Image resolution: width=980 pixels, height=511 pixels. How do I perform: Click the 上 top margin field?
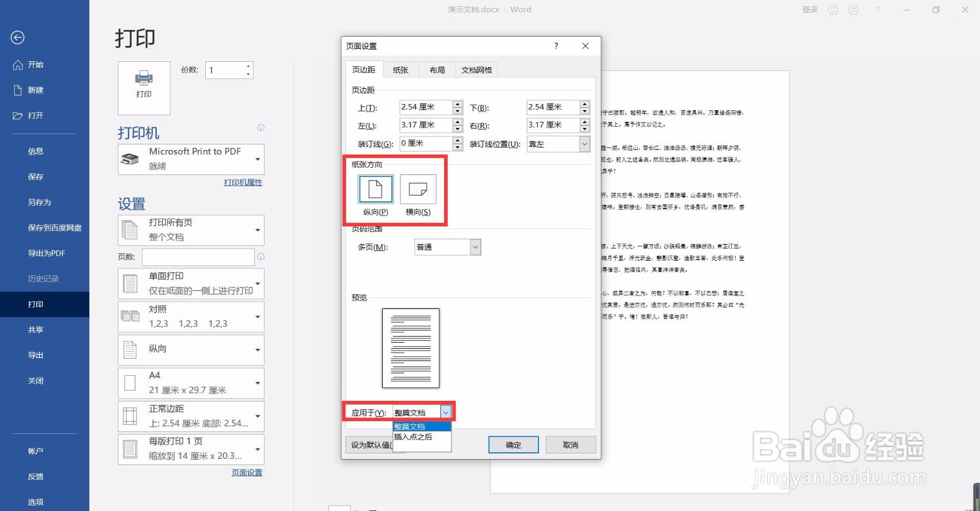tap(426, 107)
